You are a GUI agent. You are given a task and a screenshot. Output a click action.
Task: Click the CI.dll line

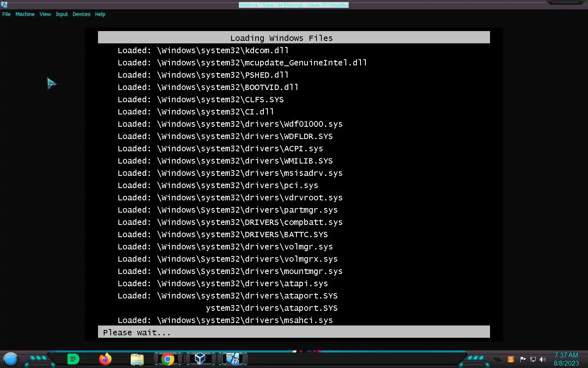coord(196,112)
